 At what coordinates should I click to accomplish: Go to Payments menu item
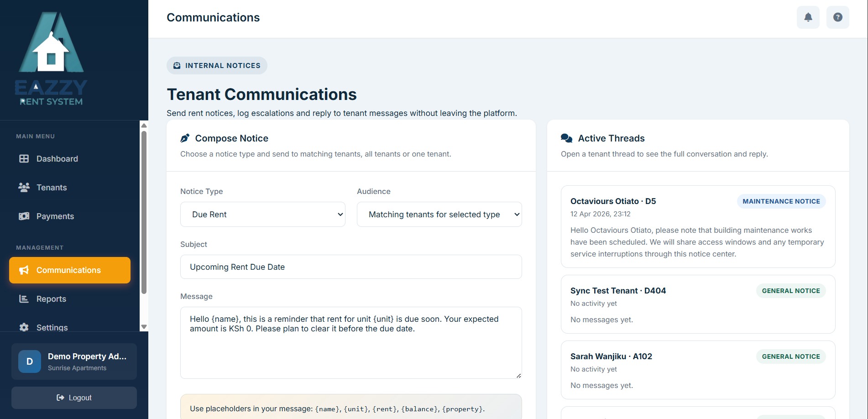pyautogui.click(x=70, y=216)
